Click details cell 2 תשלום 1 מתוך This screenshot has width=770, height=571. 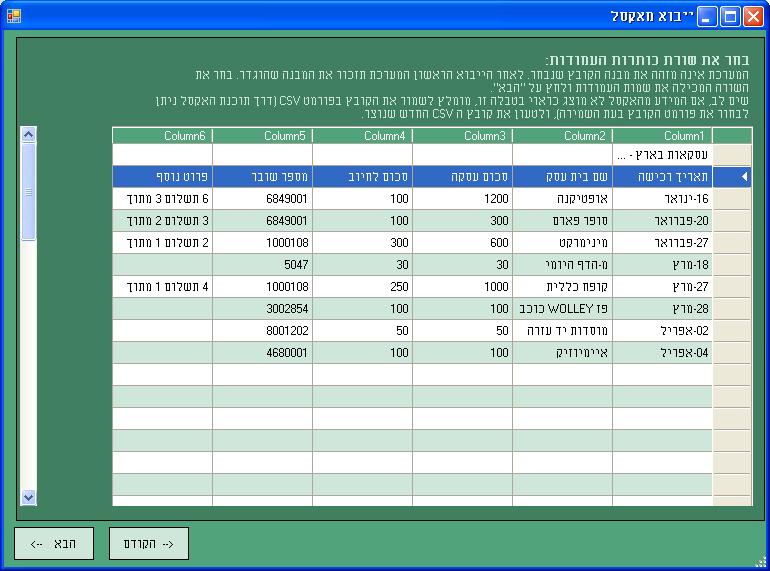(x=163, y=243)
